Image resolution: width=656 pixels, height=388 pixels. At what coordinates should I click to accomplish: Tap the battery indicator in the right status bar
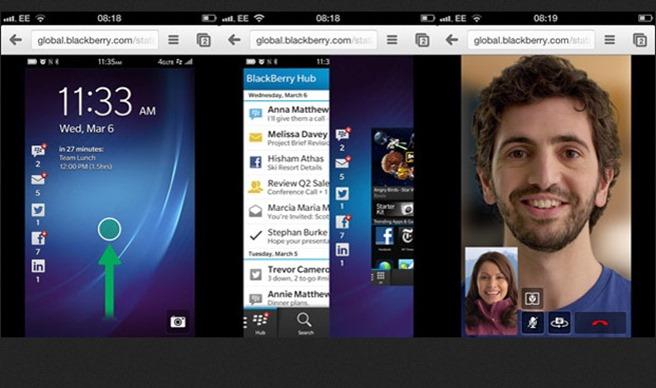point(645,18)
